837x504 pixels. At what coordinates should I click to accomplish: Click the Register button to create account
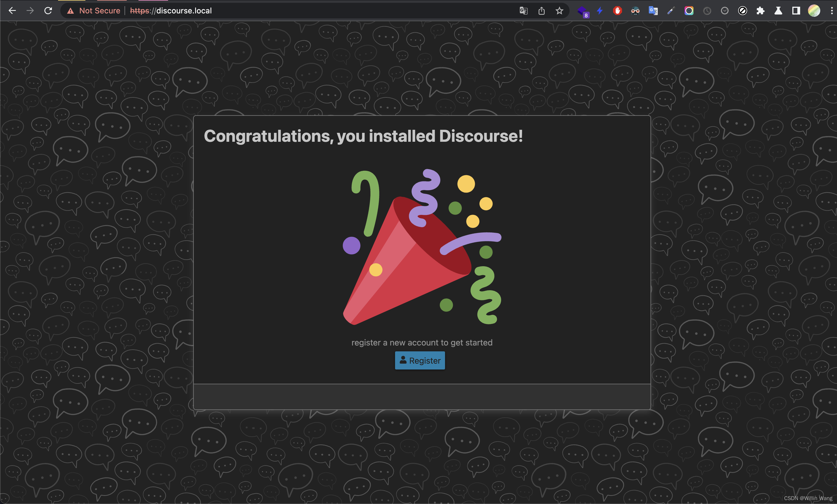(420, 360)
